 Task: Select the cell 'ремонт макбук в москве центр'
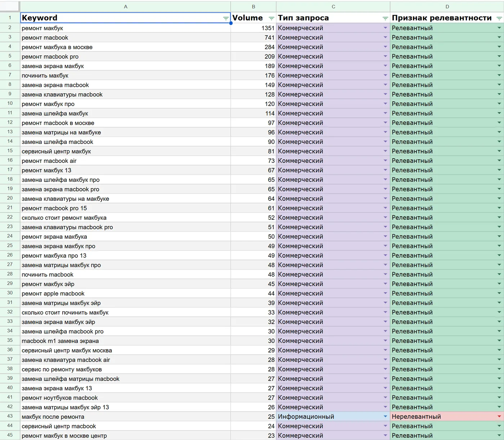click(125, 435)
